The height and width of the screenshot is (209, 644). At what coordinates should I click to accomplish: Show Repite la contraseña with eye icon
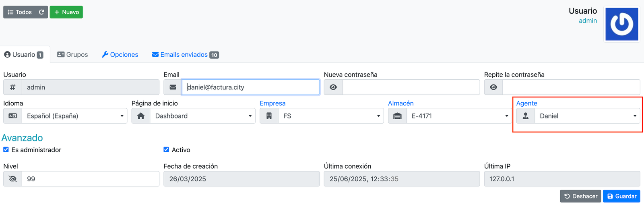pos(493,87)
